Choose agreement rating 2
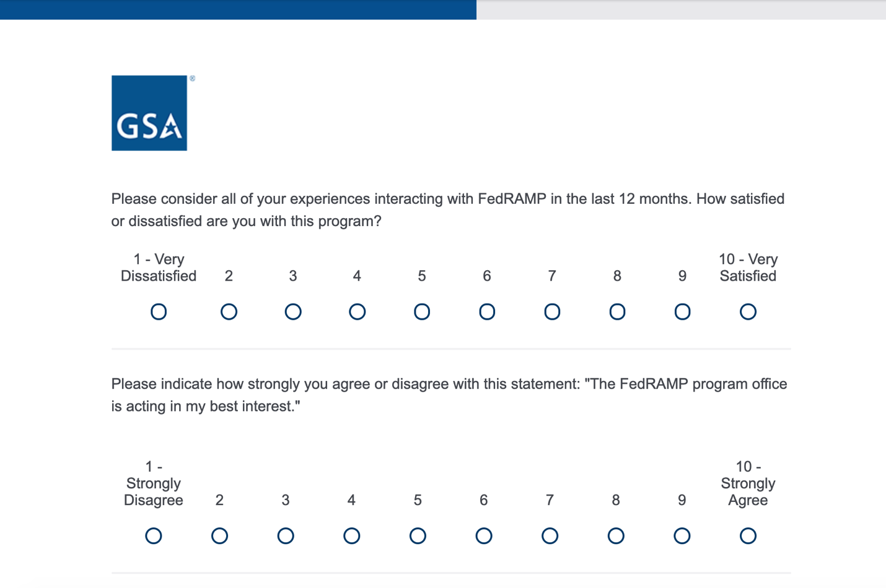Image resolution: width=886 pixels, height=588 pixels. [219, 536]
